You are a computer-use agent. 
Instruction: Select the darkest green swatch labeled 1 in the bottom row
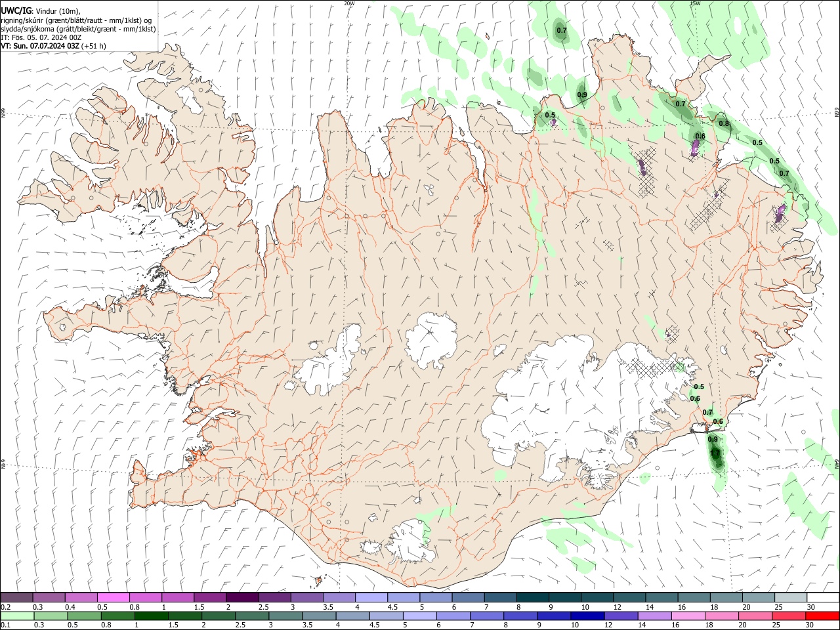pyautogui.click(x=152, y=616)
